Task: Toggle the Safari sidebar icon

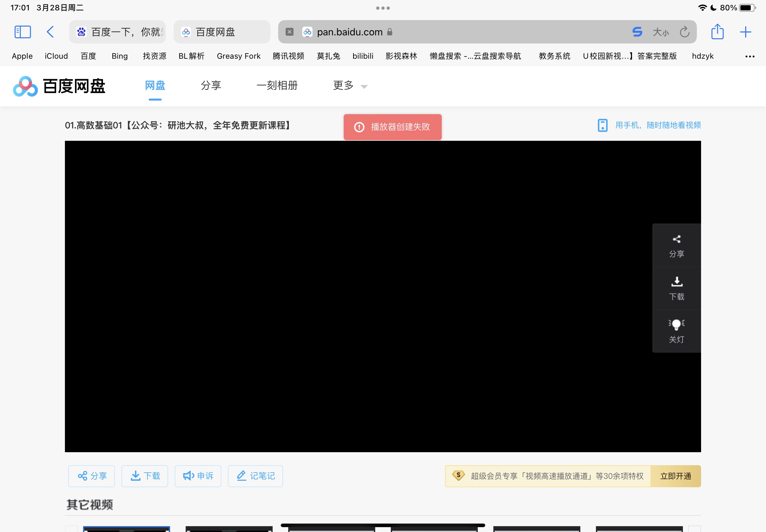Action: pos(23,32)
